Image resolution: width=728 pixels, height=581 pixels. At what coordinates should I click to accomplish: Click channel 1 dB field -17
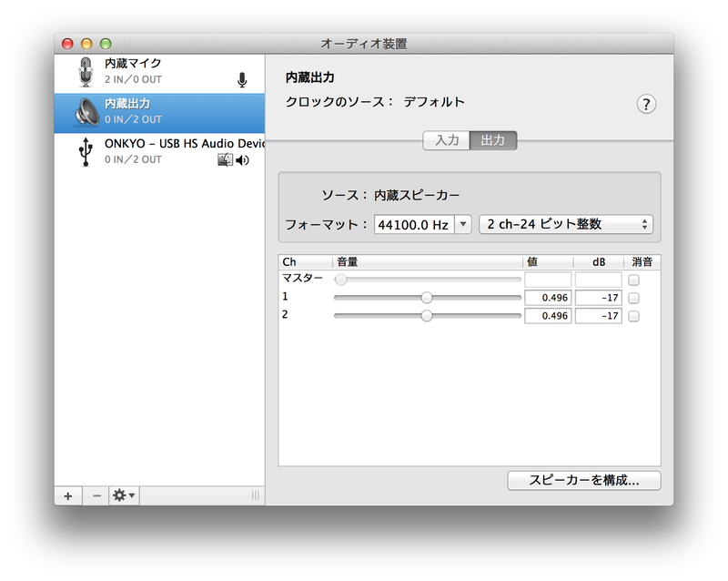point(599,298)
